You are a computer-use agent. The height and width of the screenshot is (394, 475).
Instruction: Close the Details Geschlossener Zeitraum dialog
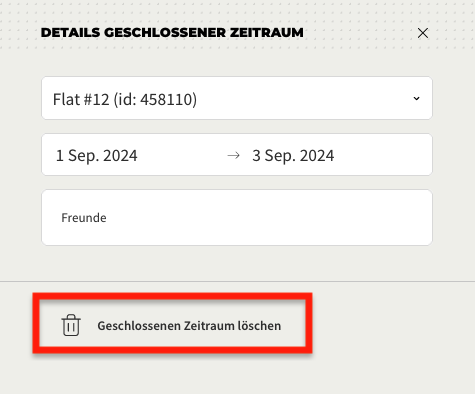tap(423, 33)
